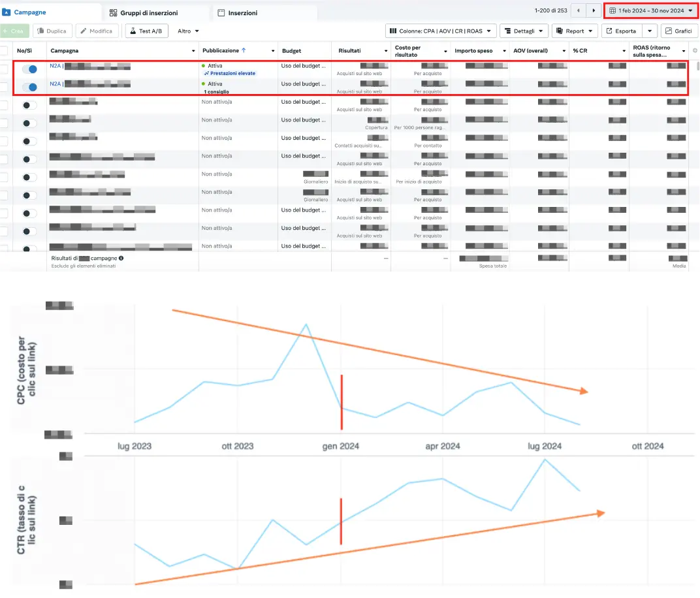Switch to the Inserzioni tab
700x598 pixels.
tap(242, 12)
